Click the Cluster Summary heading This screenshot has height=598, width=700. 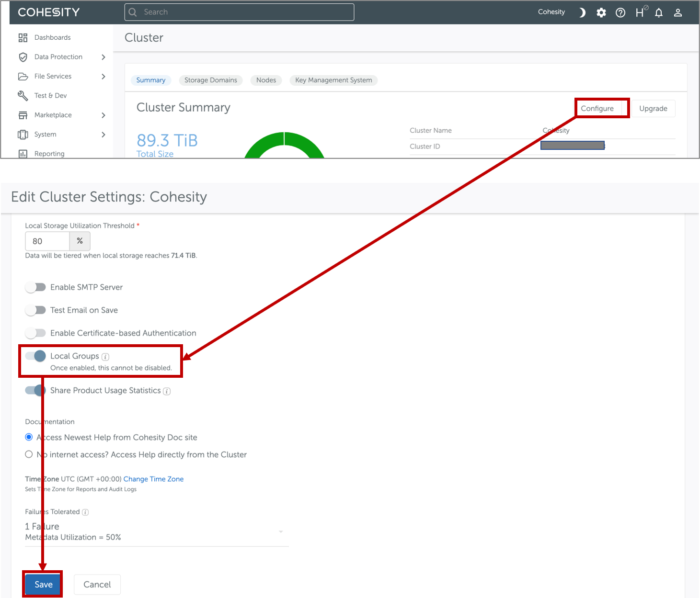point(184,108)
